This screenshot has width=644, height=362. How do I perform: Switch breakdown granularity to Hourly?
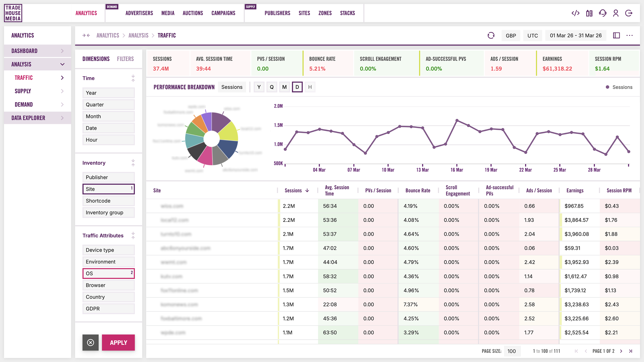(x=310, y=87)
